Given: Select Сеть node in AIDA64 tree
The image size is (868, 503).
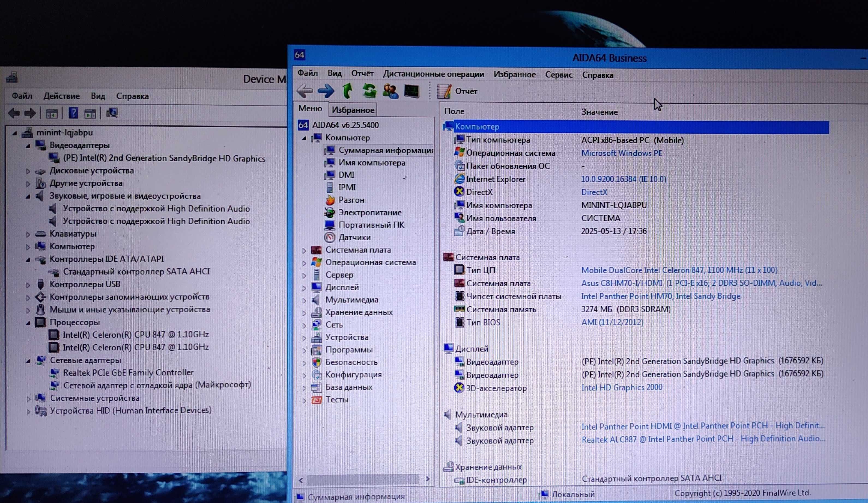Looking at the screenshot, I should [x=334, y=325].
